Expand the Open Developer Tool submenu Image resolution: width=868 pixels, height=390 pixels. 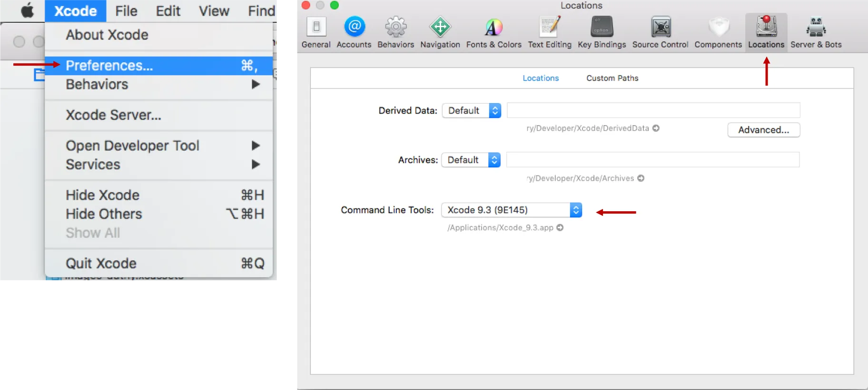(256, 146)
